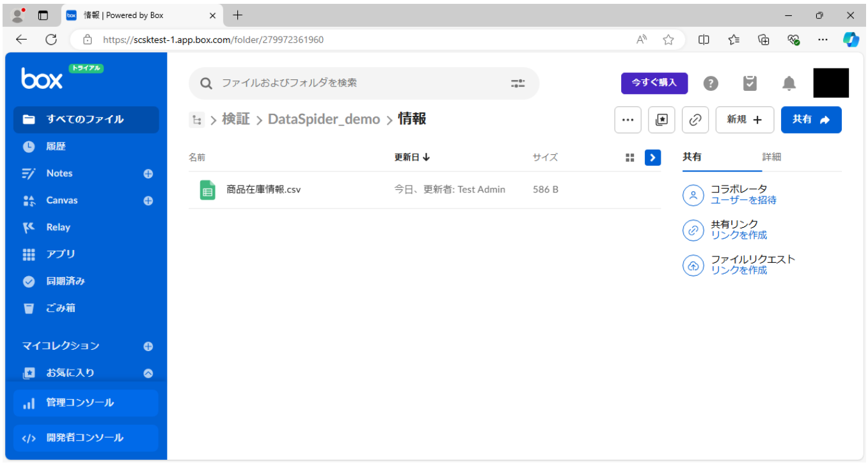Click the folder tree icon in breadcrumb

[196, 120]
